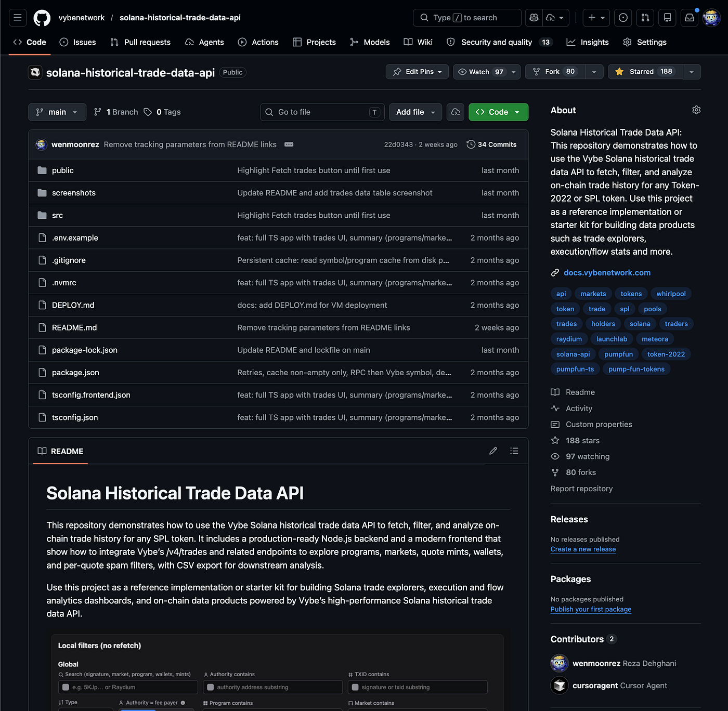Select the raydium topic tag

(x=569, y=339)
